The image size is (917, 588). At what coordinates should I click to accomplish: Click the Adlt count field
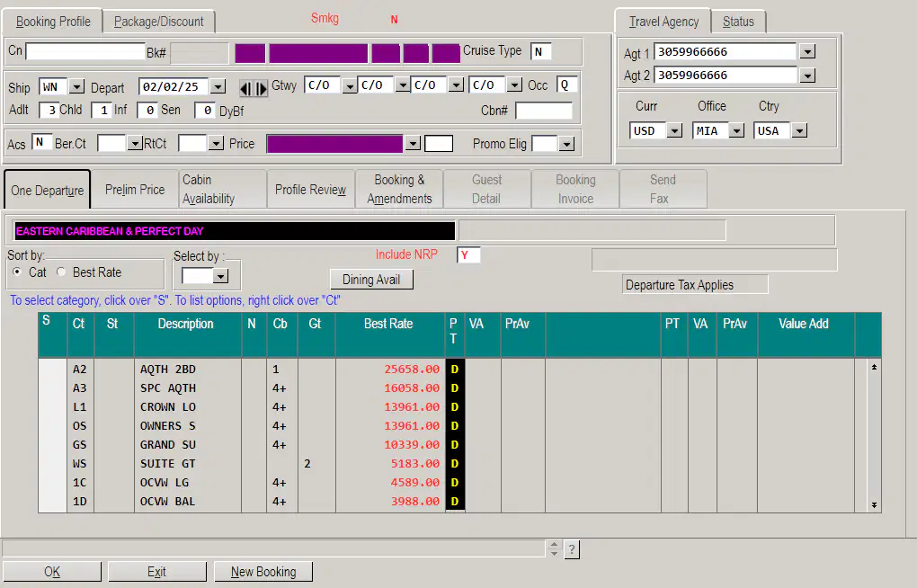[x=49, y=110]
